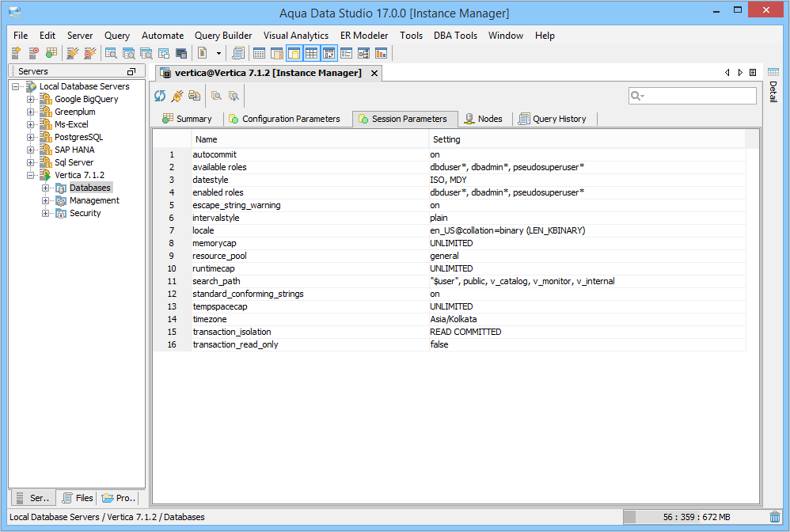The width and height of the screenshot is (790, 532).
Task: Select the Sql Server tree item
Action: [74, 162]
